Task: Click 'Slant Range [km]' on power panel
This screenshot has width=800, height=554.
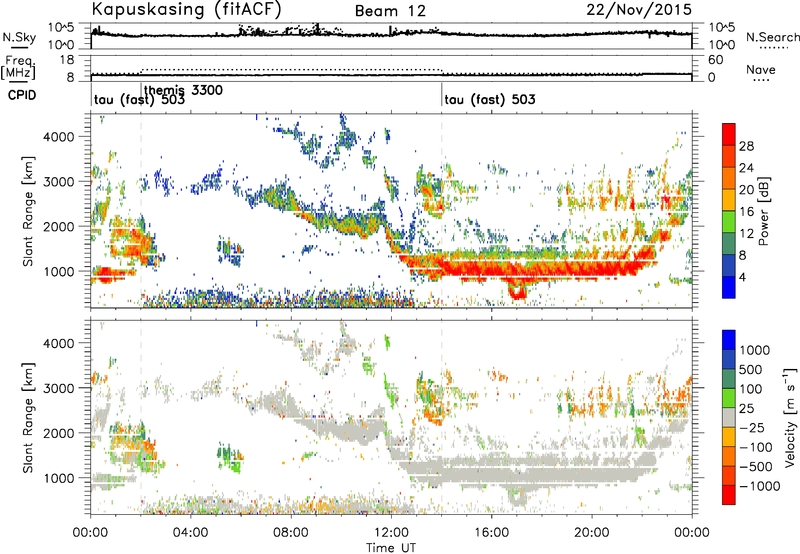Action: click(28, 211)
